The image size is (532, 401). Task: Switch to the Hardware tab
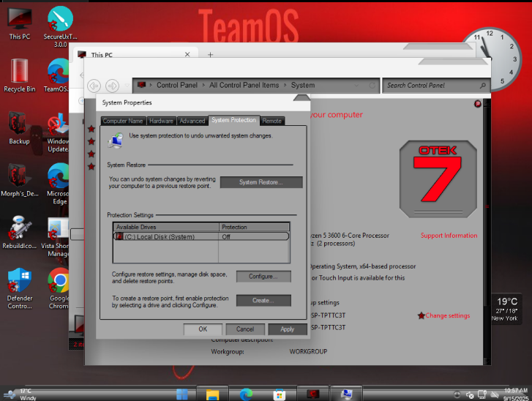pyautogui.click(x=161, y=121)
